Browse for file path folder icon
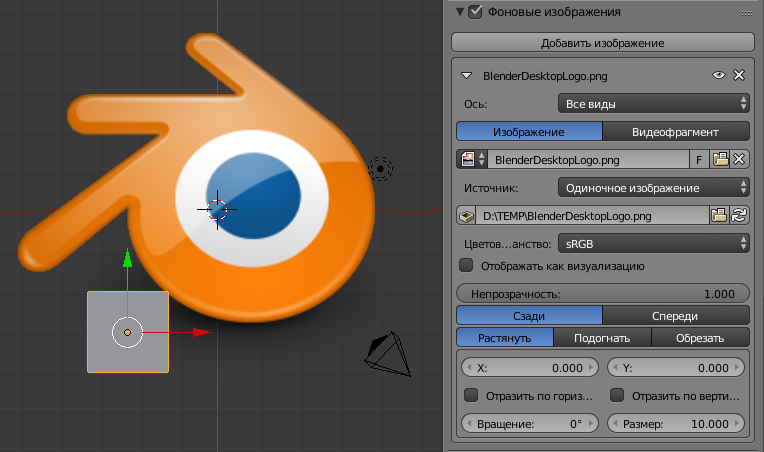Viewport: 764px width, 452px height. 719,215
